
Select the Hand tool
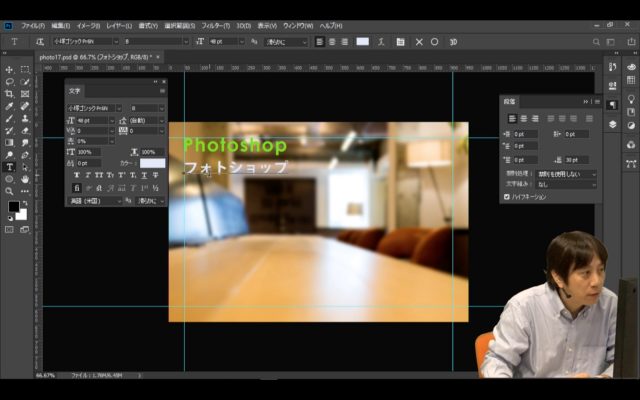pos(25,179)
